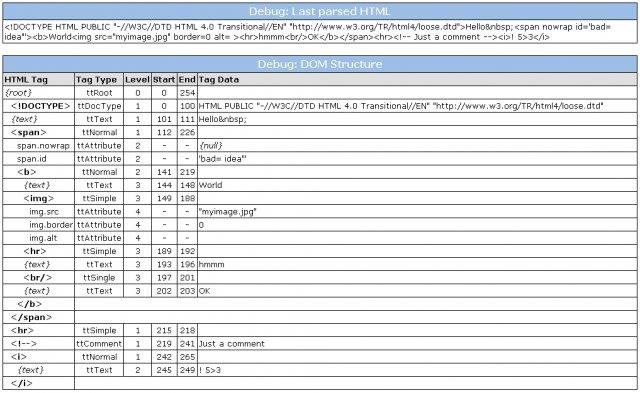Select the '<i>' opening tag cell
The width and height of the screenshot is (640, 393).
coord(38,357)
